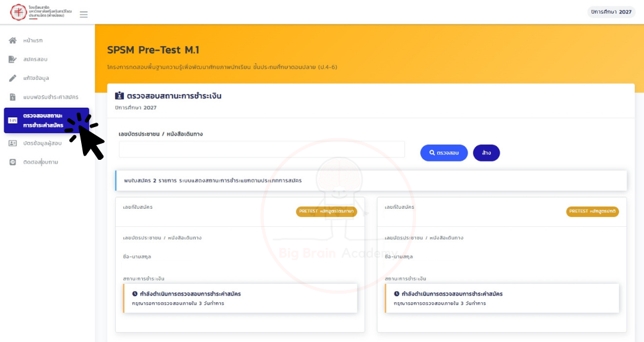The height and width of the screenshot is (342, 644).
Task: Click 'ชื่อ-นามสกุล' in the หลักสูตรปกติ card
Action: coord(398,256)
